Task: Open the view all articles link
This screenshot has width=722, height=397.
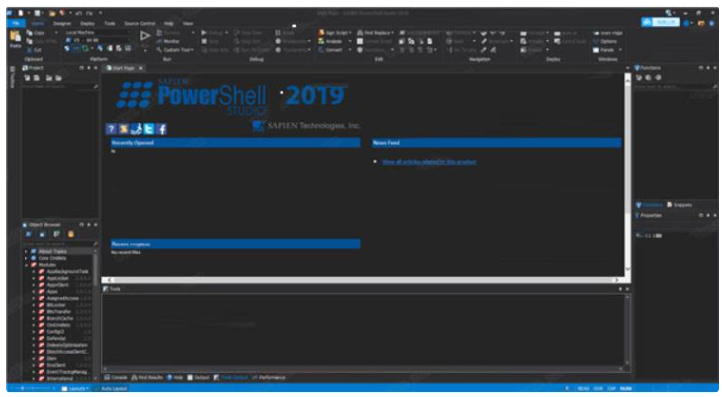Action: 429,162
